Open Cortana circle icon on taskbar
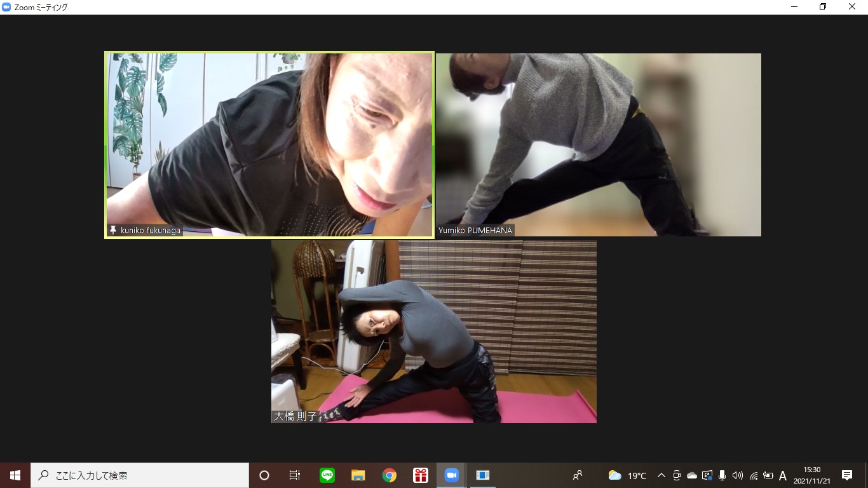This screenshot has width=868, height=488. (264, 475)
